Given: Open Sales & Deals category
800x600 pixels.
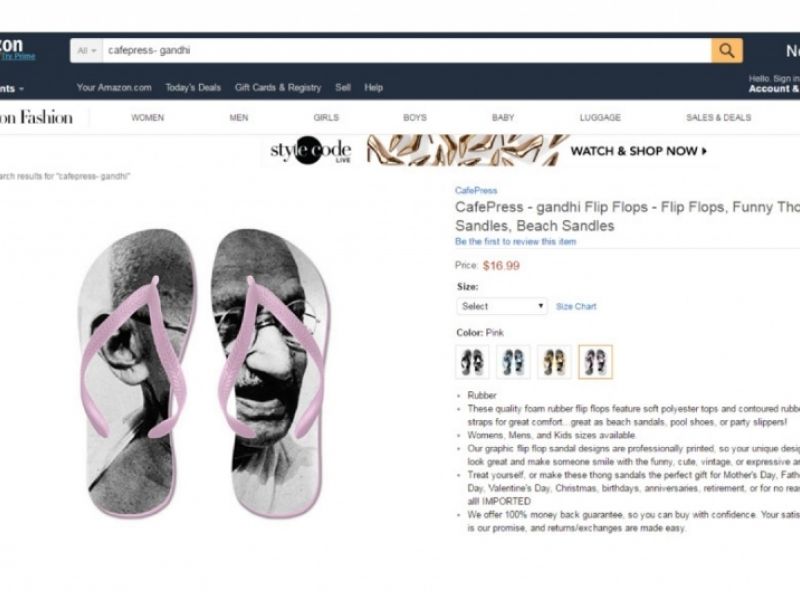Looking at the screenshot, I should click(718, 117).
